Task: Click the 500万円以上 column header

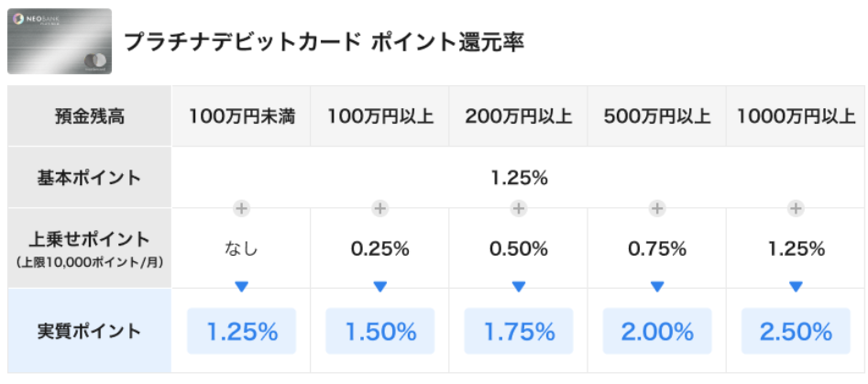Action: (657, 116)
